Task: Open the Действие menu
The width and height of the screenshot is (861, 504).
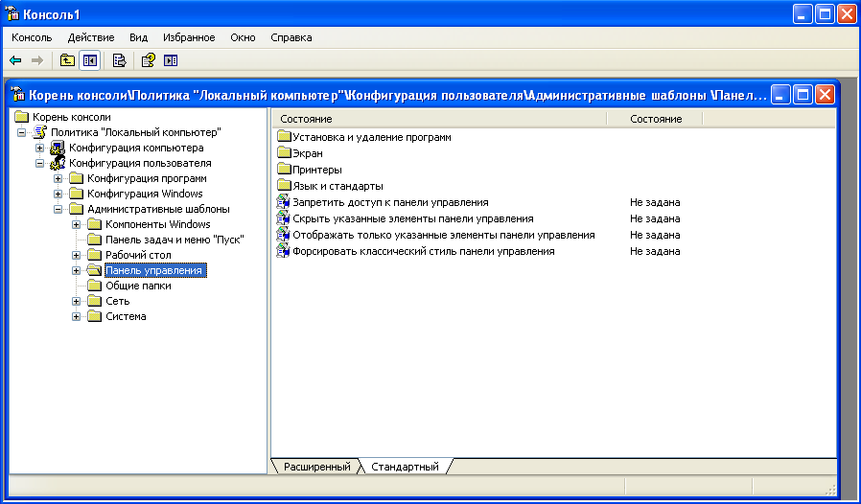Action: (x=91, y=37)
